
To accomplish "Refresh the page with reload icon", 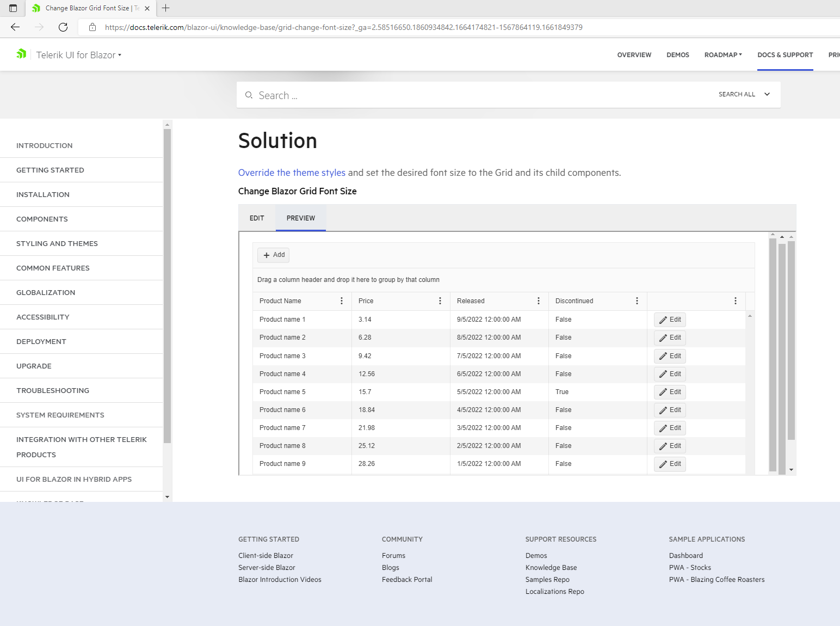I will point(63,27).
